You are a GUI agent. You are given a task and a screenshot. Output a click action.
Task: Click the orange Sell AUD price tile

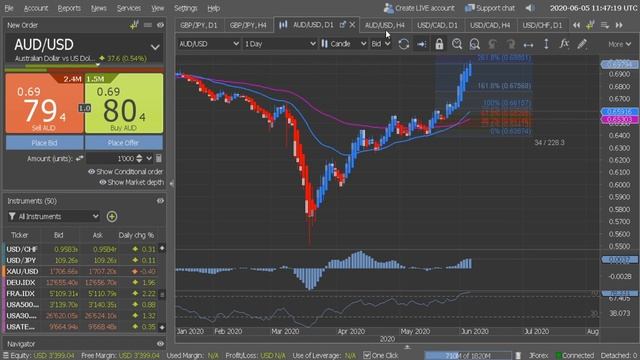point(44,103)
